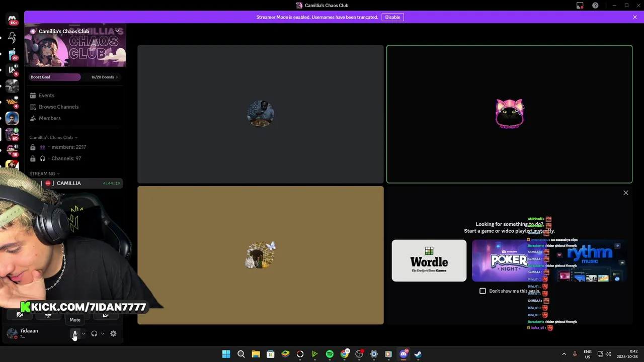The height and width of the screenshot is (362, 644).
Task: Show hidden system tray icons
Action: [x=564, y=354]
